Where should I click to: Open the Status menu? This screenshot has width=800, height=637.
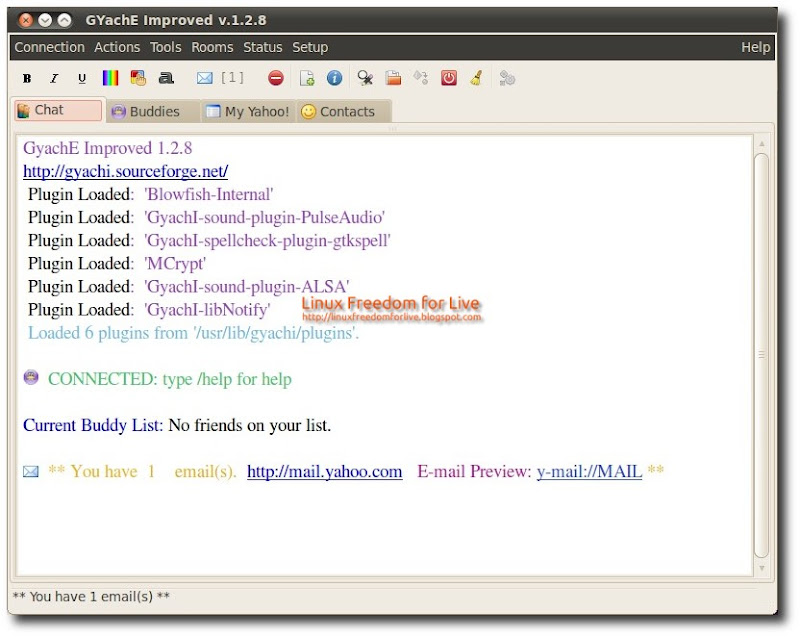(263, 47)
